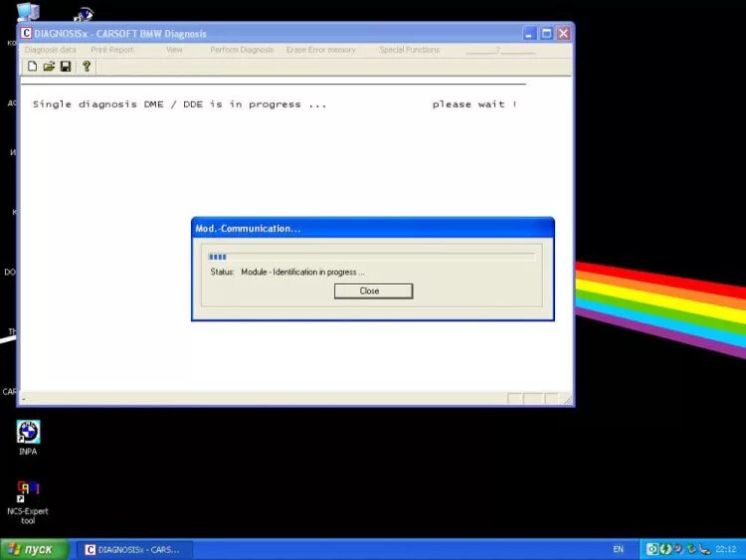Open the Special Functions menu

coord(409,50)
